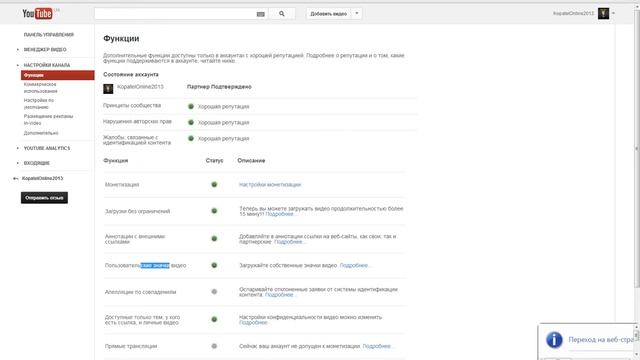Click the Прямые трансляции row label
This screenshot has width=640, height=360.
[131, 346]
